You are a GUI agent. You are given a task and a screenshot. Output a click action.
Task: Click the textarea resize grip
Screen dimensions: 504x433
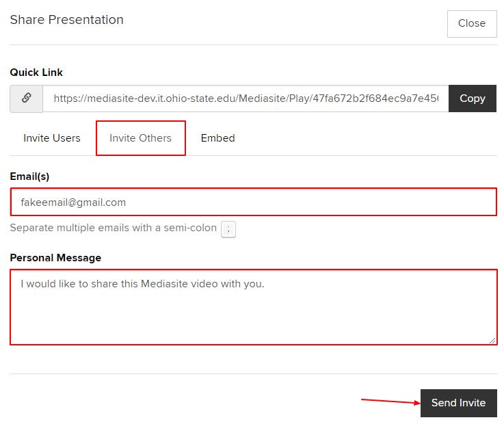click(492, 341)
